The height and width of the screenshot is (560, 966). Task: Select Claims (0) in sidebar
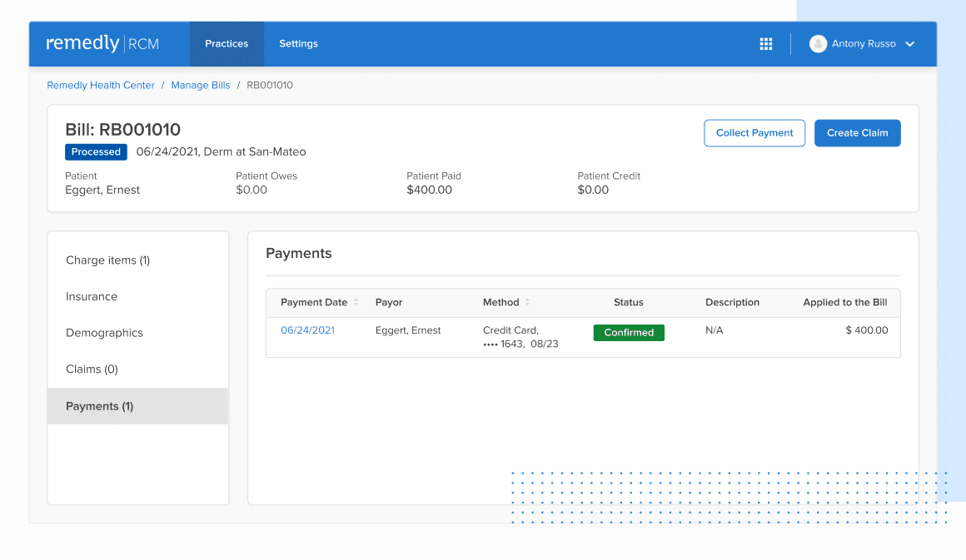pos(138,369)
